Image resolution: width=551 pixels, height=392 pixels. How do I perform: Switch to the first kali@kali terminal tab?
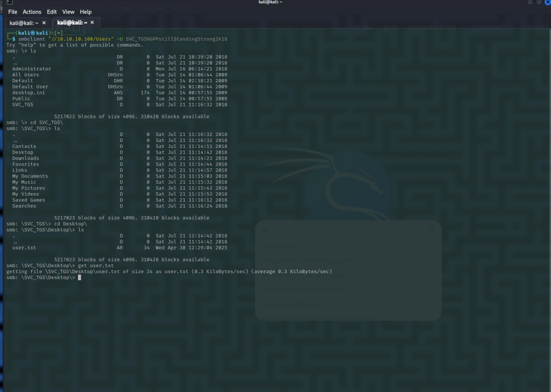pyautogui.click(x=24, y=23)
